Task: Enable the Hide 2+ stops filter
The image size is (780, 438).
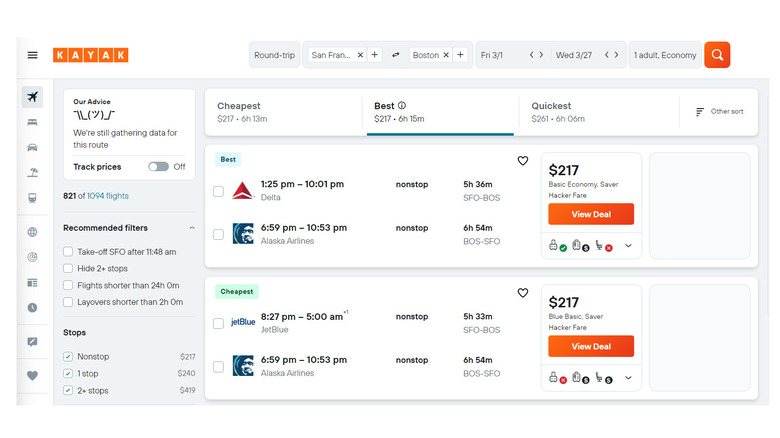Action: point(68,268)
